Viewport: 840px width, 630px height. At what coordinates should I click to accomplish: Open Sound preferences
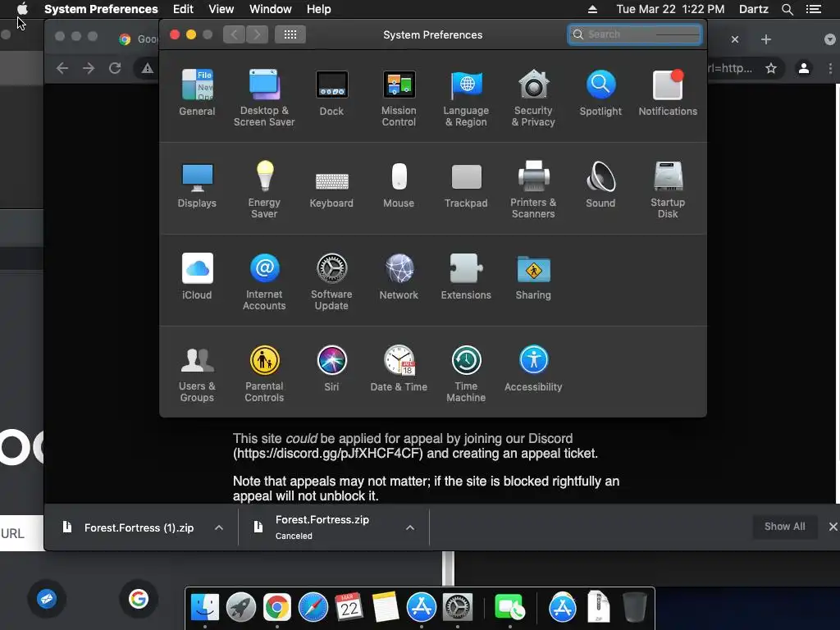point(600,185)
